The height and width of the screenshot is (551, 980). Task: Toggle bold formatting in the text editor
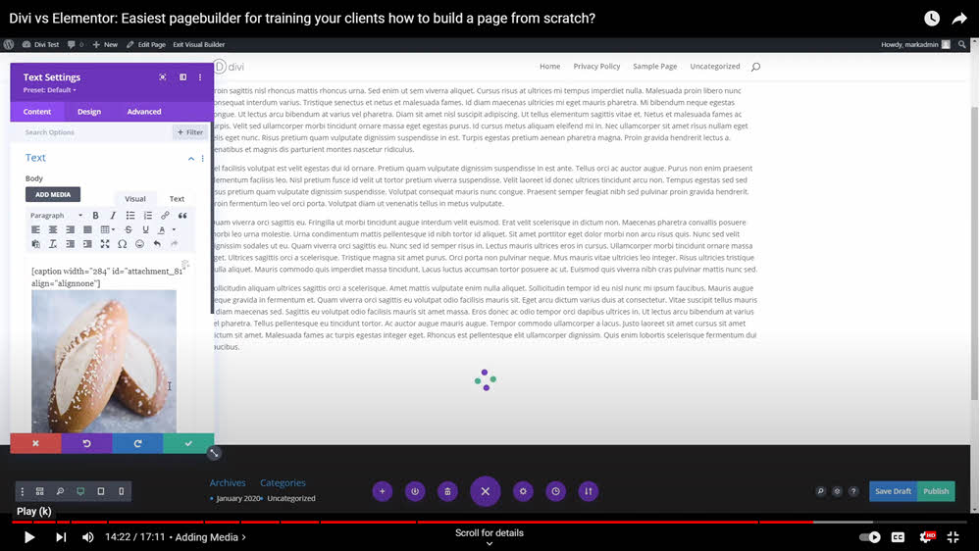pos(95,216)
